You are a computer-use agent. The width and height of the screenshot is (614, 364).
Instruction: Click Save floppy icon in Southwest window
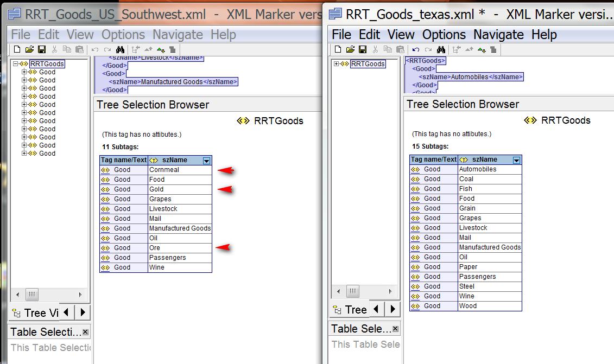coord(42,49)
